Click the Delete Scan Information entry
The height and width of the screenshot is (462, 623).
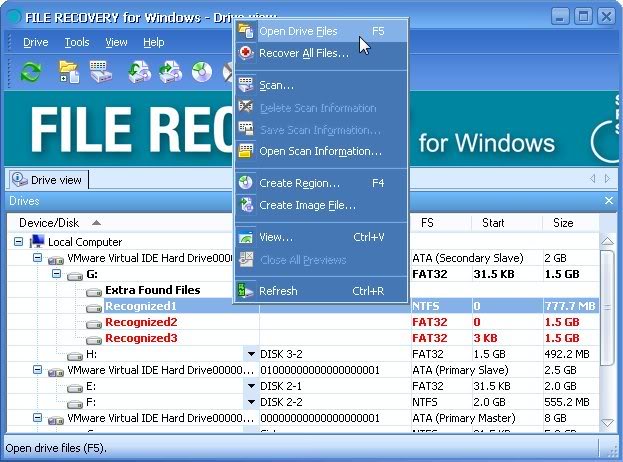click(322, 108)
